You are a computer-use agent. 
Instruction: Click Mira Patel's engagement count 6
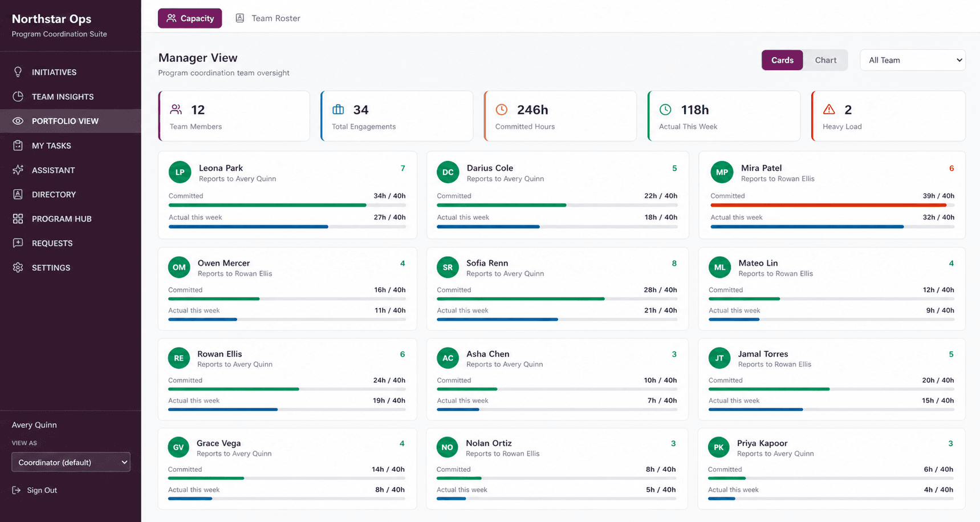[x=951, y=168]
